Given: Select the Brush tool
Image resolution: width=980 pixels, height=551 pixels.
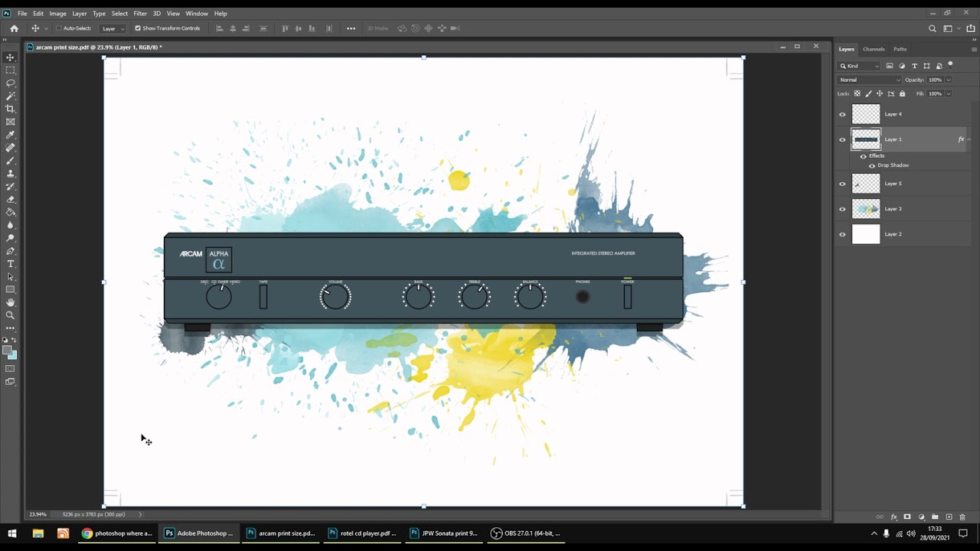Looking at the screenshot, I should point(10,161).
